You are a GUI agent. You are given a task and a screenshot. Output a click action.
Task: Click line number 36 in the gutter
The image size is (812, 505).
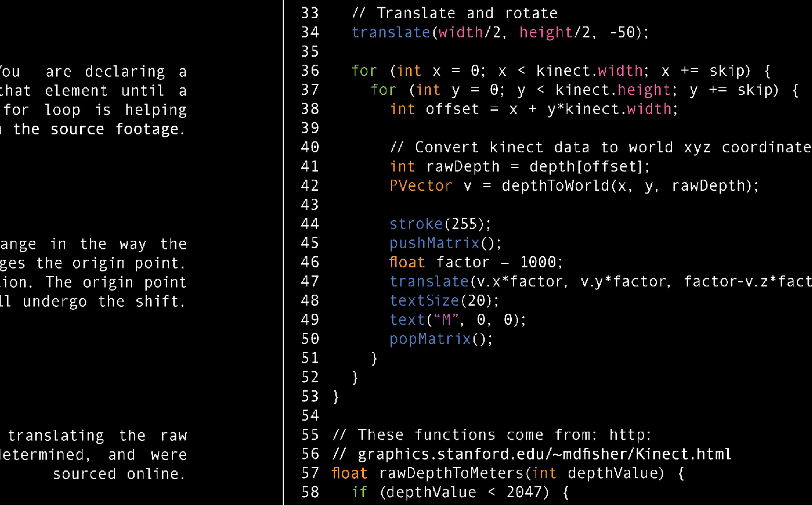click(x=310, y=71)
